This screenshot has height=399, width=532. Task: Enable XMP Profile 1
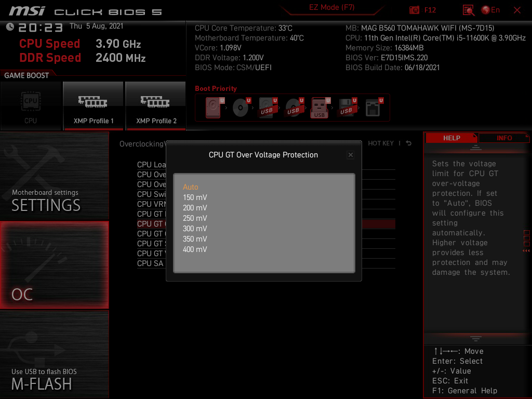(94, 106)
